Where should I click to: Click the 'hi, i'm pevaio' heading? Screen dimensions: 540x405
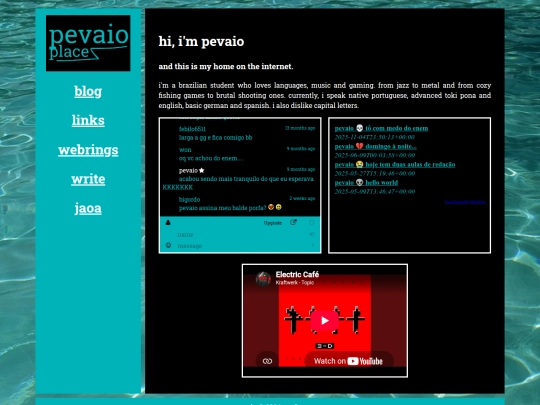(x=201, y=41)
